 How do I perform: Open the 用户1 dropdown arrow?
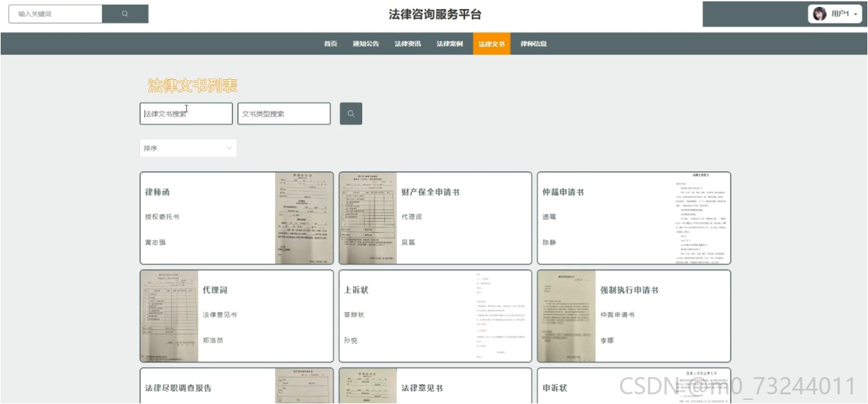click(x=856, y=15)
